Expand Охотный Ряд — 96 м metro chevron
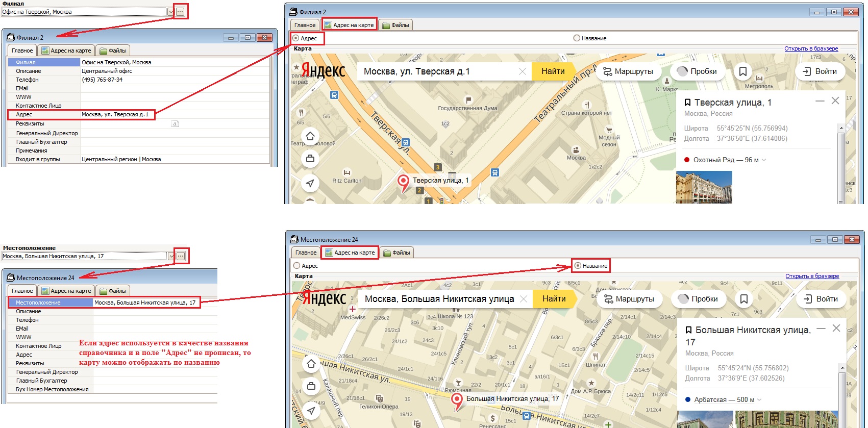This screenshot has height=428, width=868. 764,160
